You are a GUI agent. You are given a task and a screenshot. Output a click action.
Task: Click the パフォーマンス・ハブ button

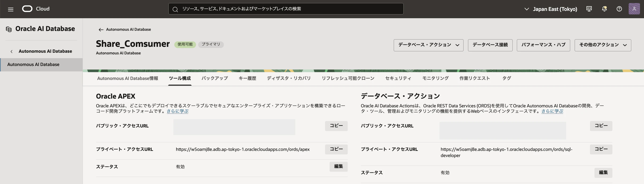coord(543,45)
